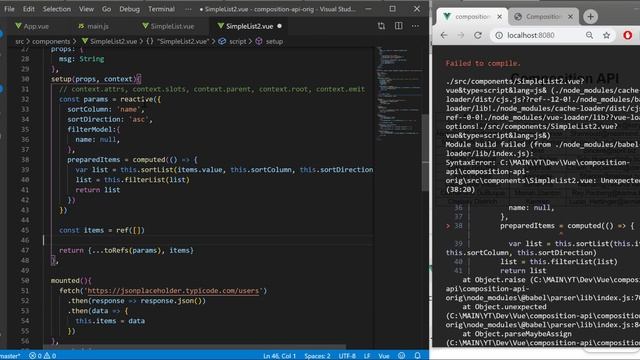Reload the localhost page
640x360 pixels.
click(x=478, y=36)
